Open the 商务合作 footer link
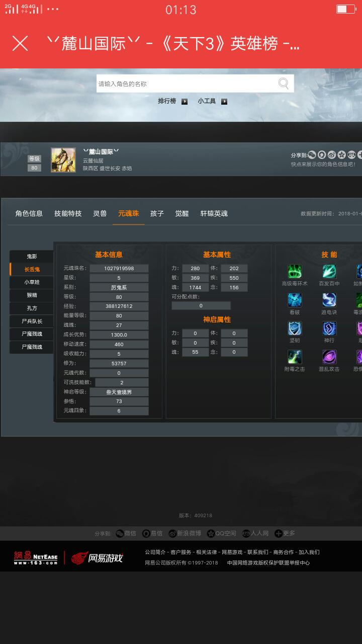 284,552
